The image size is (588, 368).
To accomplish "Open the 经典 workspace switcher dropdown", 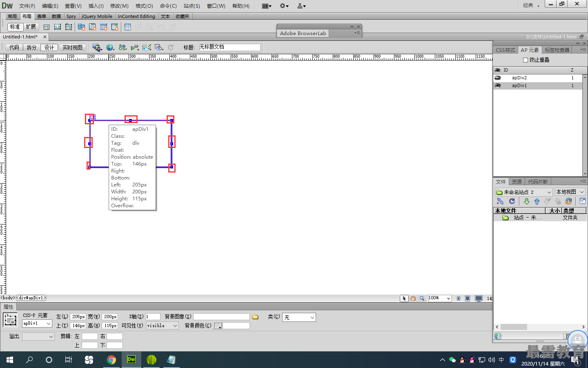I will pos(531,5).
